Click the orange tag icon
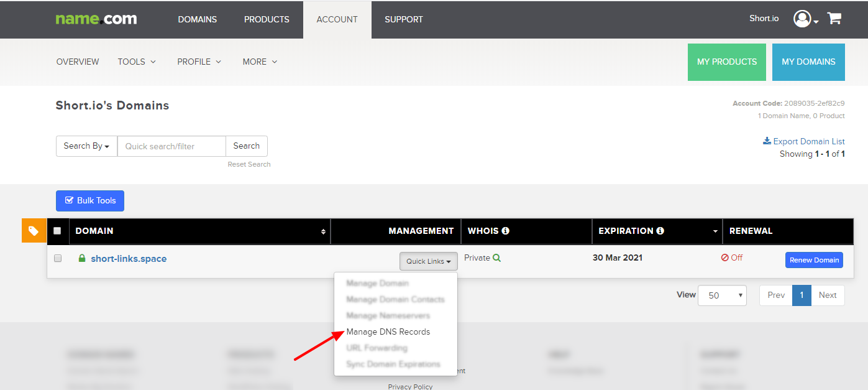 [x=34, y=231]
